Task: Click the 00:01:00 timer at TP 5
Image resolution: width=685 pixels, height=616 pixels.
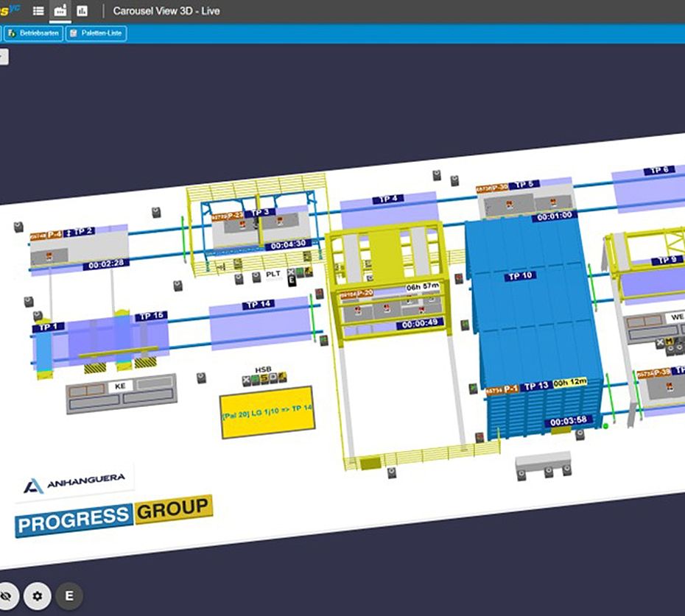Action: [555, 216]
